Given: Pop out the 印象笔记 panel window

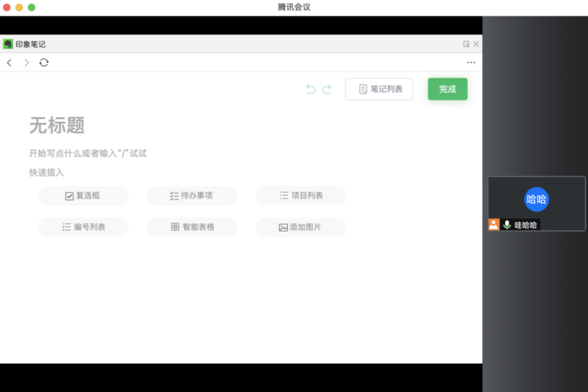Looking at the screenshot, I should 466,44.
